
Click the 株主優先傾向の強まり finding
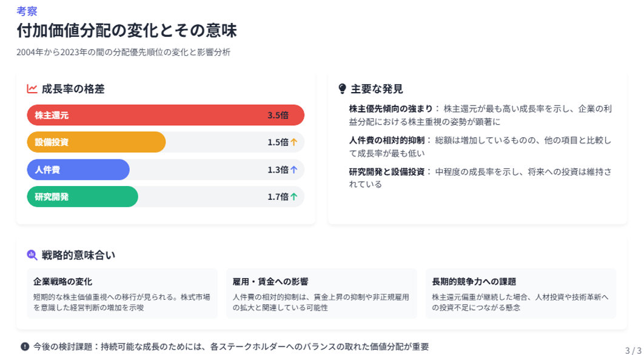click(391, 109)
